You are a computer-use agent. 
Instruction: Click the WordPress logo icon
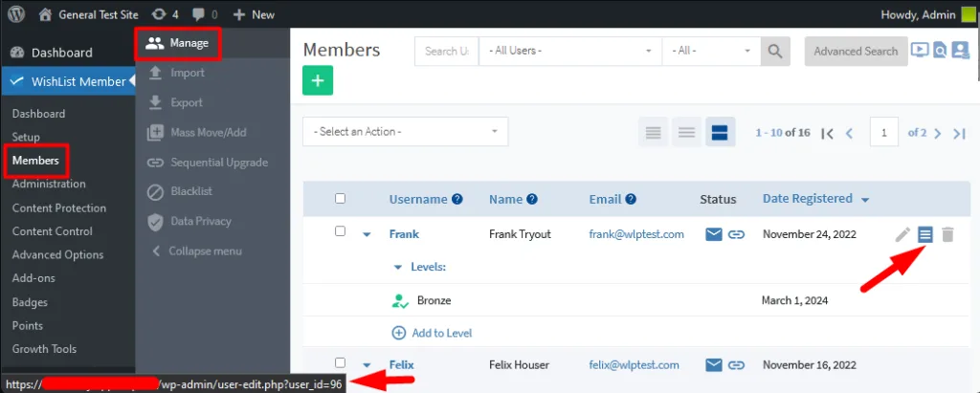16,14
